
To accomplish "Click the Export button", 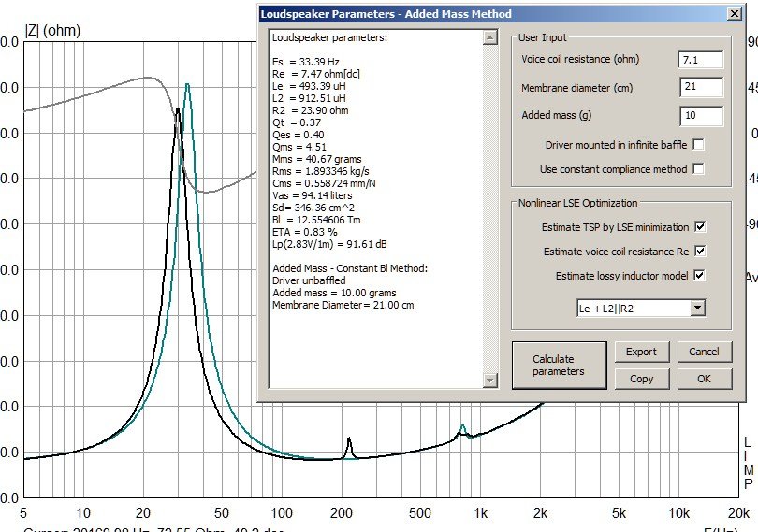I will (642, 352).
